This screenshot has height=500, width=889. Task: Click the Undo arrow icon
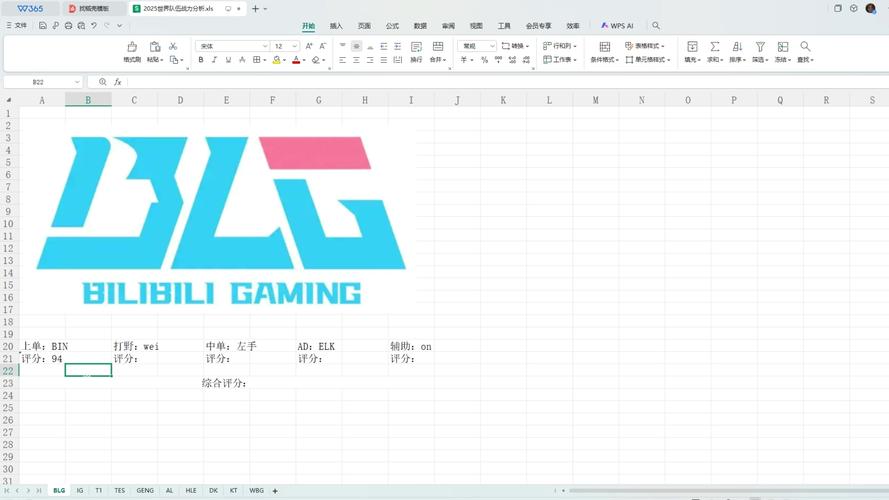(x=94, y=26)
